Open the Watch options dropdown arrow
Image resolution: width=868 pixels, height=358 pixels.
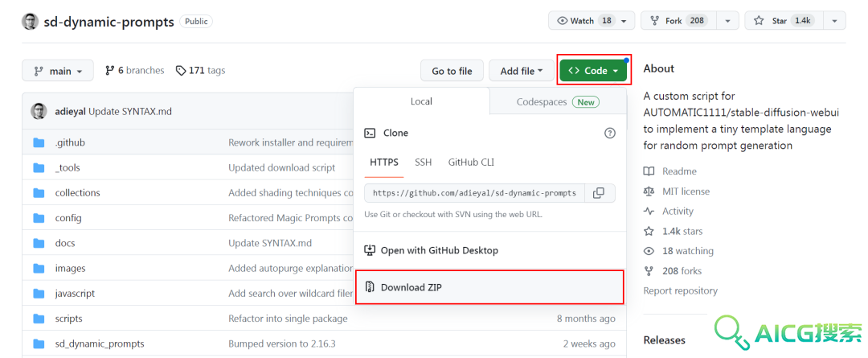click(624, 21)
